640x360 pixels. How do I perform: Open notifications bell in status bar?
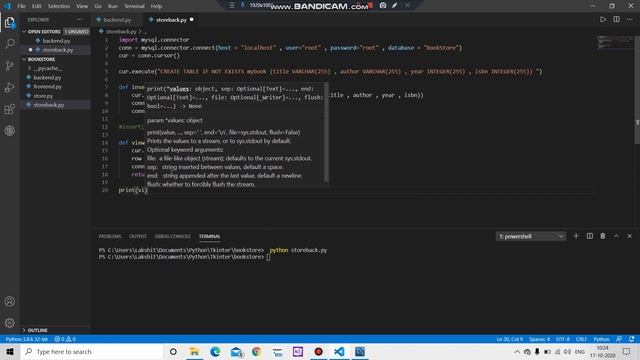point(632,339)
